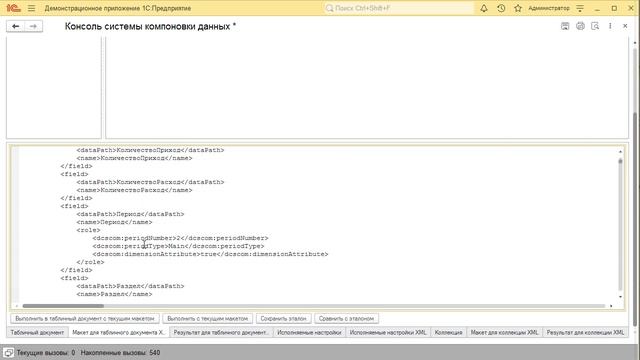Click XML scroll left arrow

[x=17, y=306]
